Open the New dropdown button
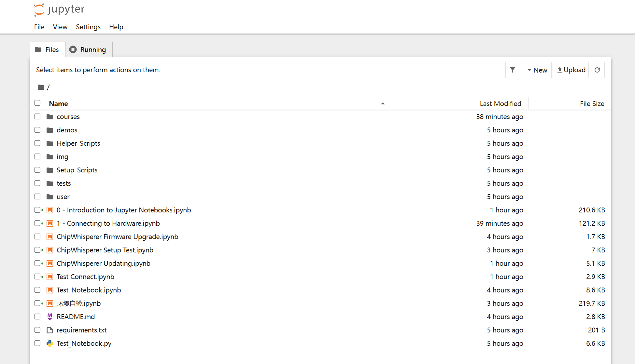 tap(536, 70)
